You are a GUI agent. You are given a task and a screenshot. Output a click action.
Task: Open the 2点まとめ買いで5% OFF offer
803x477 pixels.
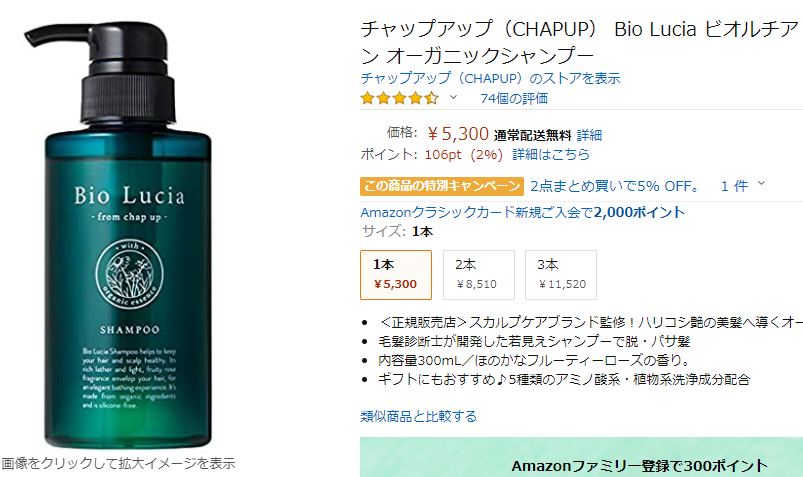pyautogui.click(x=615, y=186)
